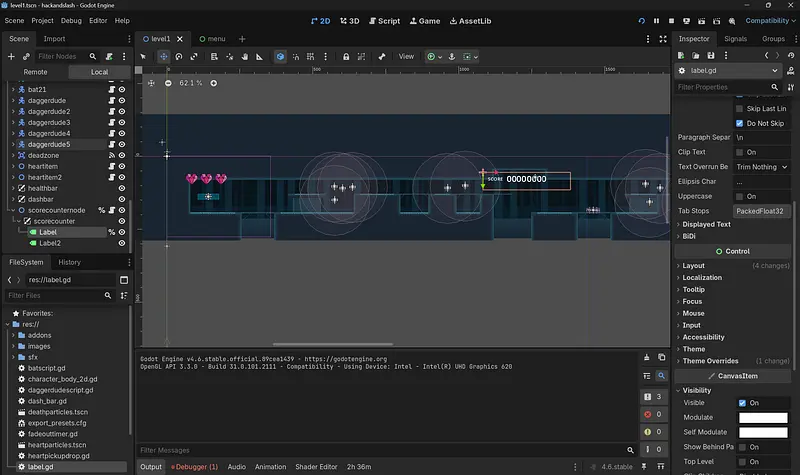The image size is (800, 475).
Task: Select the Move tool in the canvas toolbar
Action: [165, 57]
